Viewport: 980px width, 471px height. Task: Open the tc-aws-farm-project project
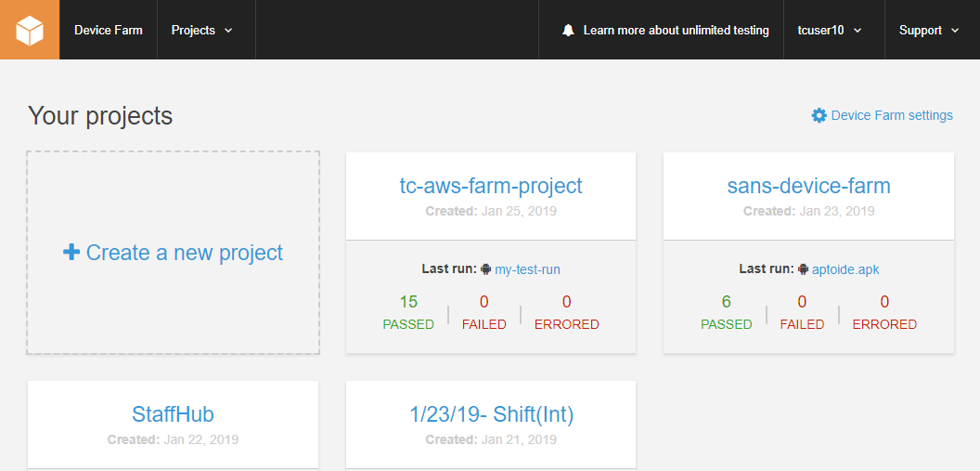[491, 186]
